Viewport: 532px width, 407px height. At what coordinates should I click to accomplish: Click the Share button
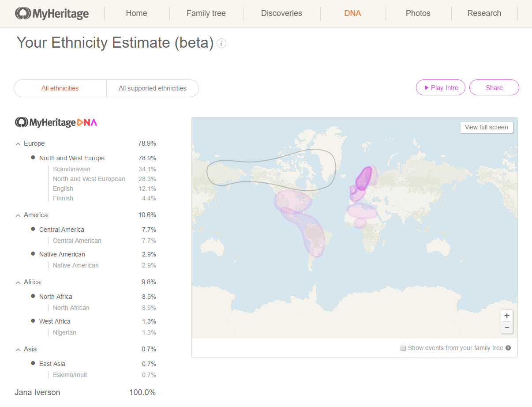pos(494,87)
